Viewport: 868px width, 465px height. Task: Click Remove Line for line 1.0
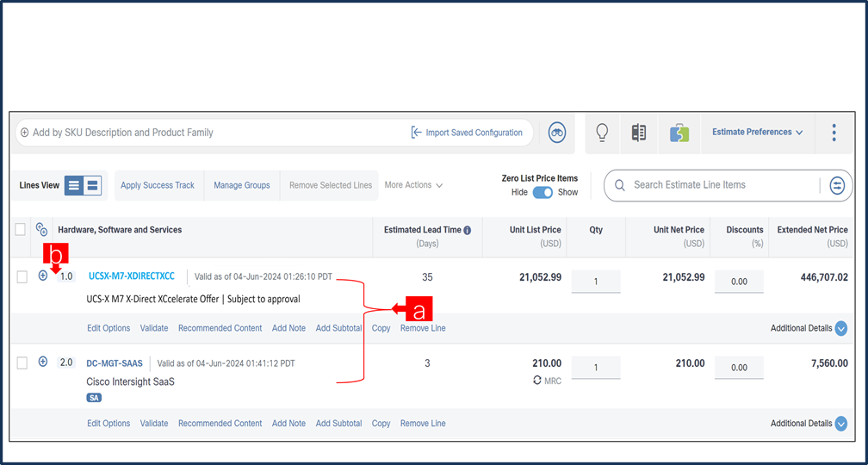423,328
